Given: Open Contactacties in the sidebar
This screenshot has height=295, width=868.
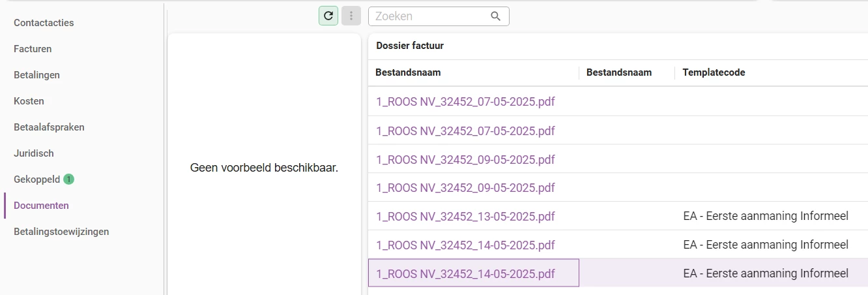Looking at the screenshot, I should pyautogui.click(x=44, y=23).
